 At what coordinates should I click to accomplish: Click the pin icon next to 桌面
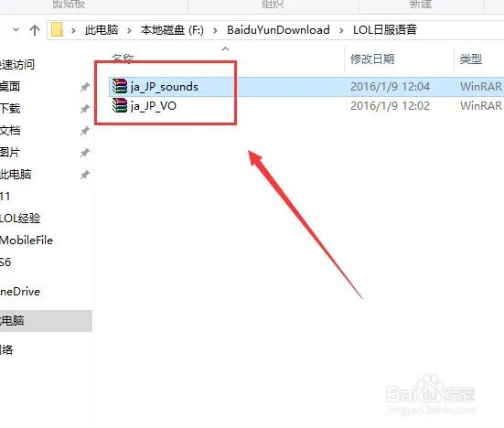(x=84, y=87)
